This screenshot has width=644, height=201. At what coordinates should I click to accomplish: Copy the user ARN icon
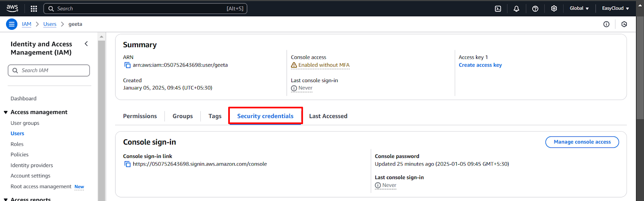127,65
